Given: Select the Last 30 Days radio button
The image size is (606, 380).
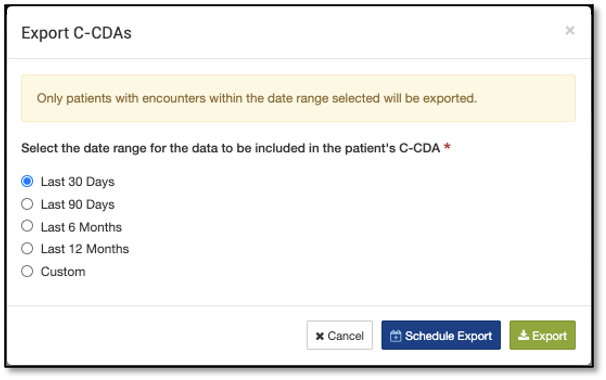Looking at the screenshot, I should tap(27, 181).
